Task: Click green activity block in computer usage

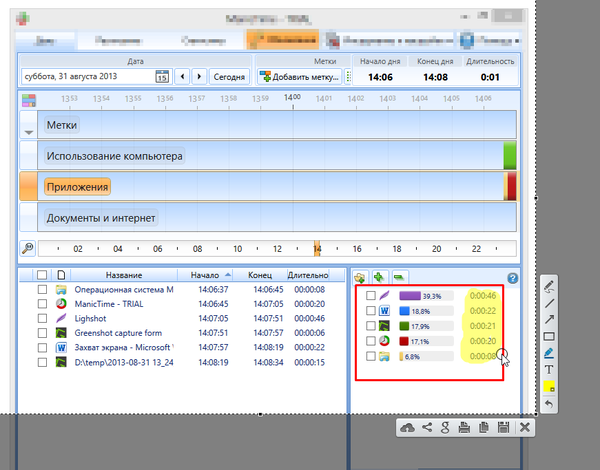Action: (510, 155)
